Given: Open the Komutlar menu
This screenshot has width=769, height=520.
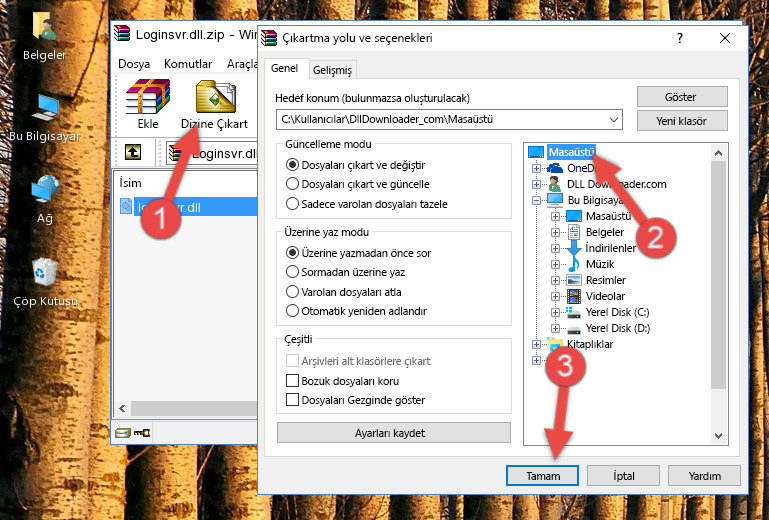Looking at the screenshot, I should point(188,63).
